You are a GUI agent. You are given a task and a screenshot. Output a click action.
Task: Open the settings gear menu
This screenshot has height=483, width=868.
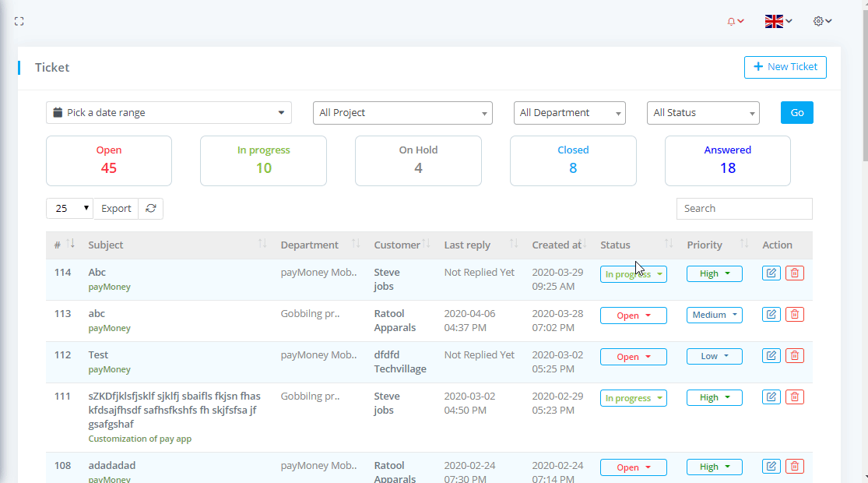point(822,21)
